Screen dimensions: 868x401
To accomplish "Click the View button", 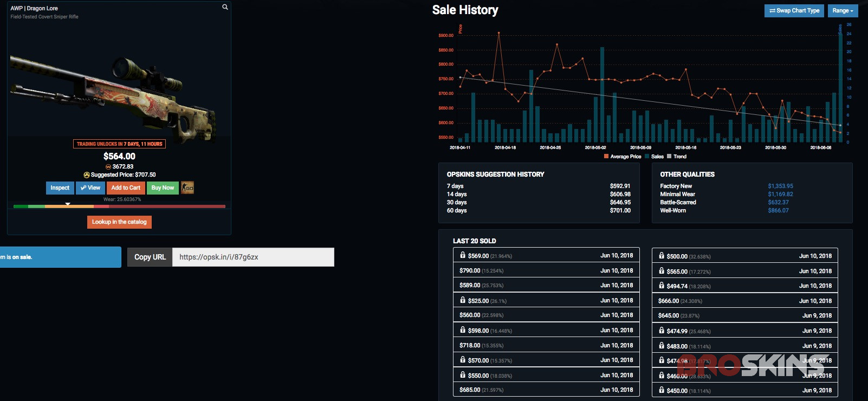I will pos(90,187).
